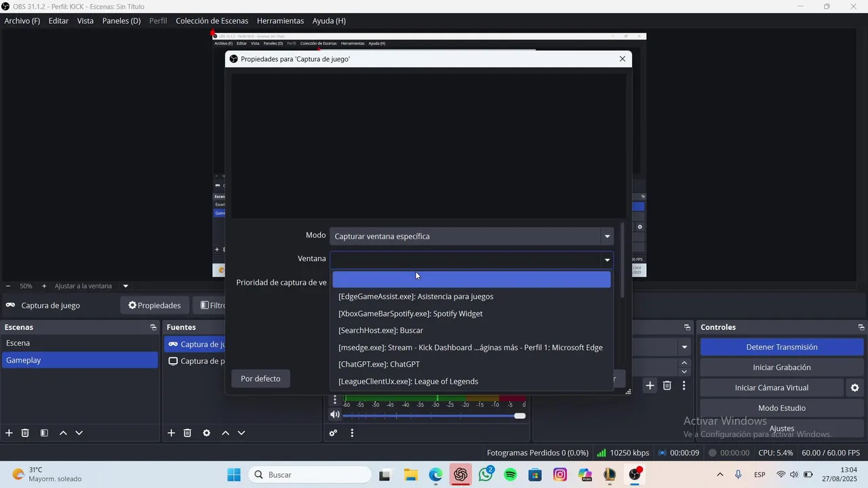Add a new scene with plus icon

[9, 433]
